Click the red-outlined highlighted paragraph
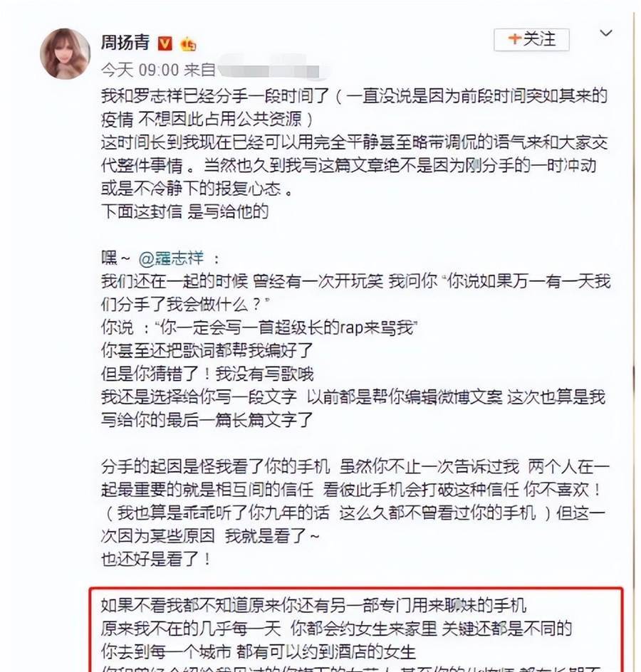 355,629
